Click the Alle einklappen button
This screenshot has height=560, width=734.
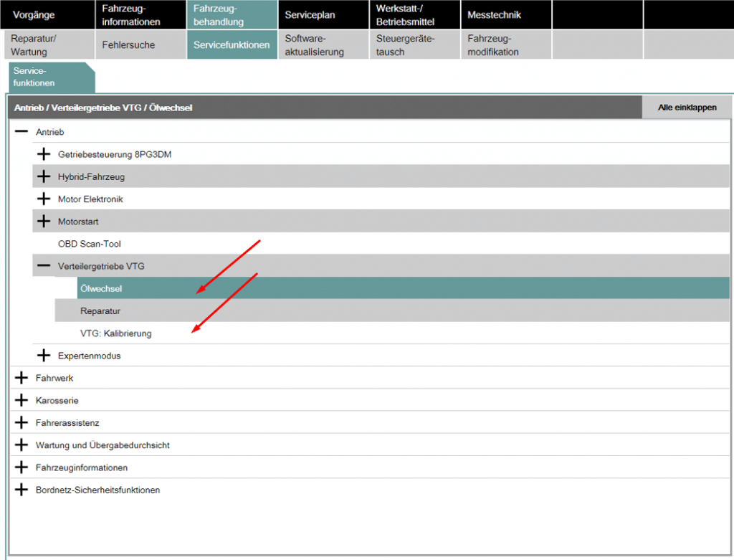687,108
